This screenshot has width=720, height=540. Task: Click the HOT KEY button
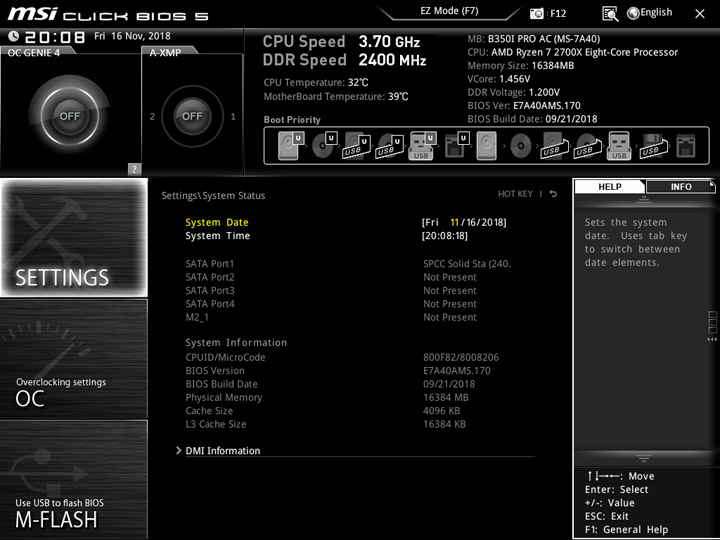[x=515, y=194]
